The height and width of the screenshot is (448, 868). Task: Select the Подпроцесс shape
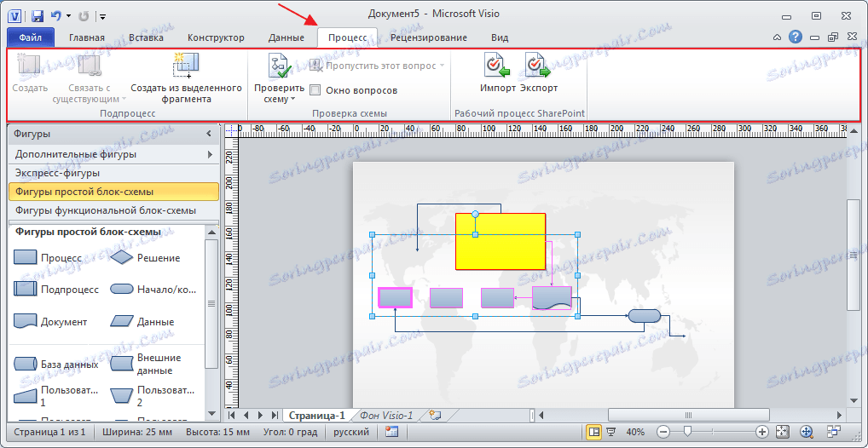click(x=56, y=290)
